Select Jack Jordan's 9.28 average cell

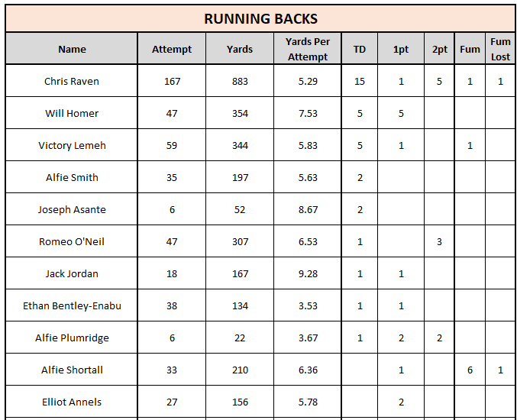[308, 274]
